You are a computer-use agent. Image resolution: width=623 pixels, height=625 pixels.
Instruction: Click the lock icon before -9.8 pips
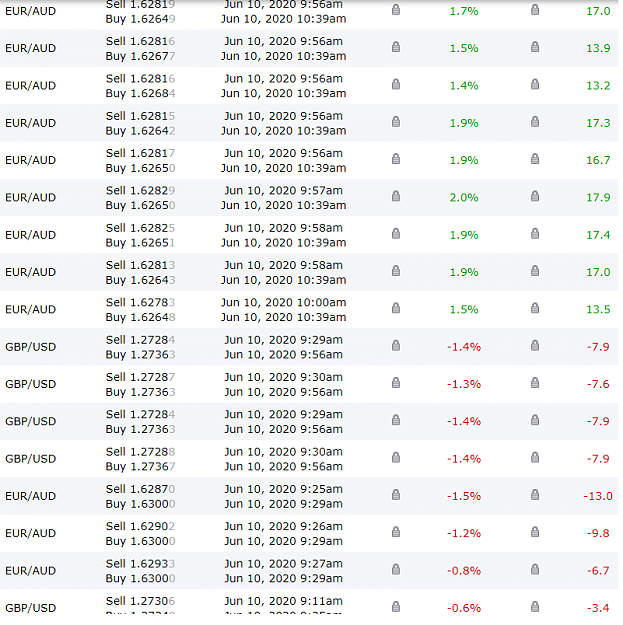535,532
